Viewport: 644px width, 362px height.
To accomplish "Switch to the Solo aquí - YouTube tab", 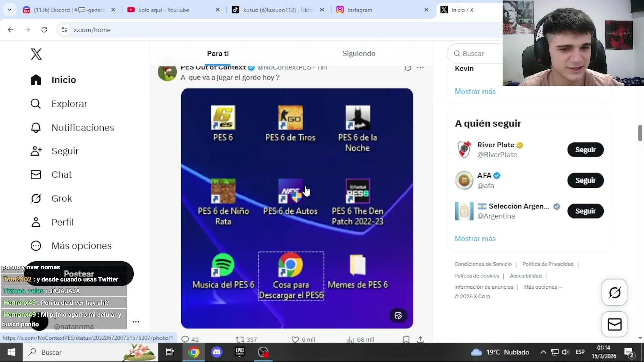I will click(174, 10).
